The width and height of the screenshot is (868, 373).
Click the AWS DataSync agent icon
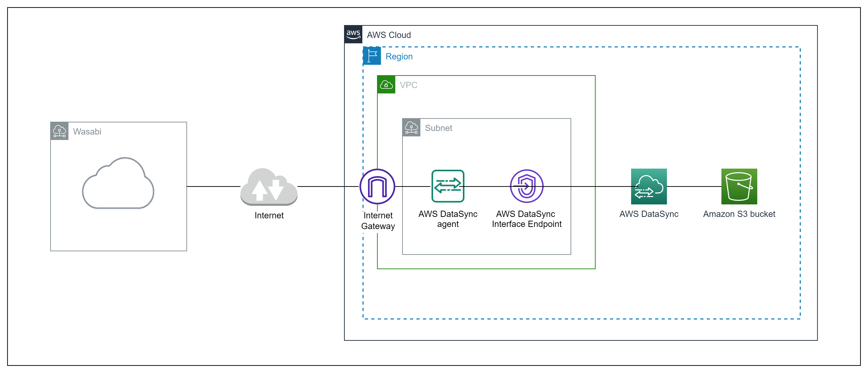[447, 186]
